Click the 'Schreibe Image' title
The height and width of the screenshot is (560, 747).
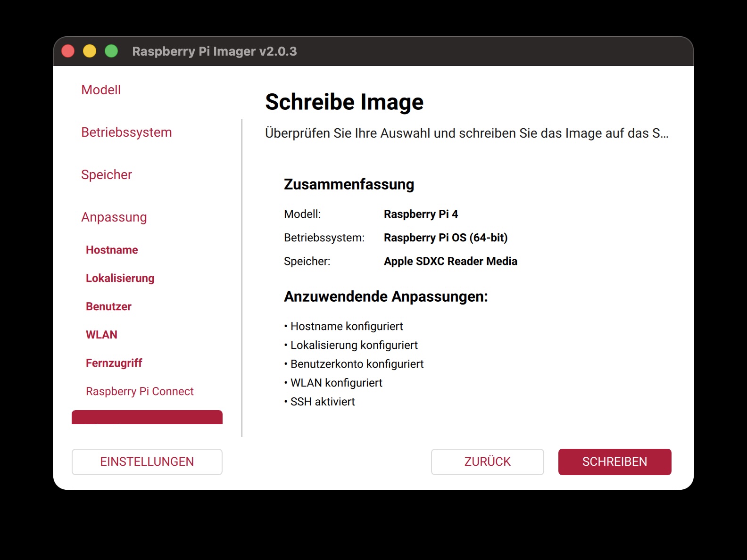(x=344, y=102)
